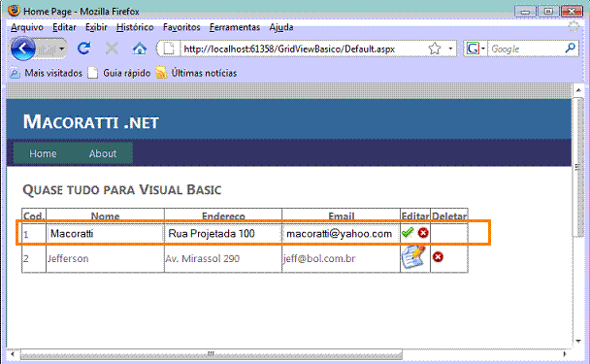Open the Histórico menu
The image size is (590, 364).
(135, 27)
